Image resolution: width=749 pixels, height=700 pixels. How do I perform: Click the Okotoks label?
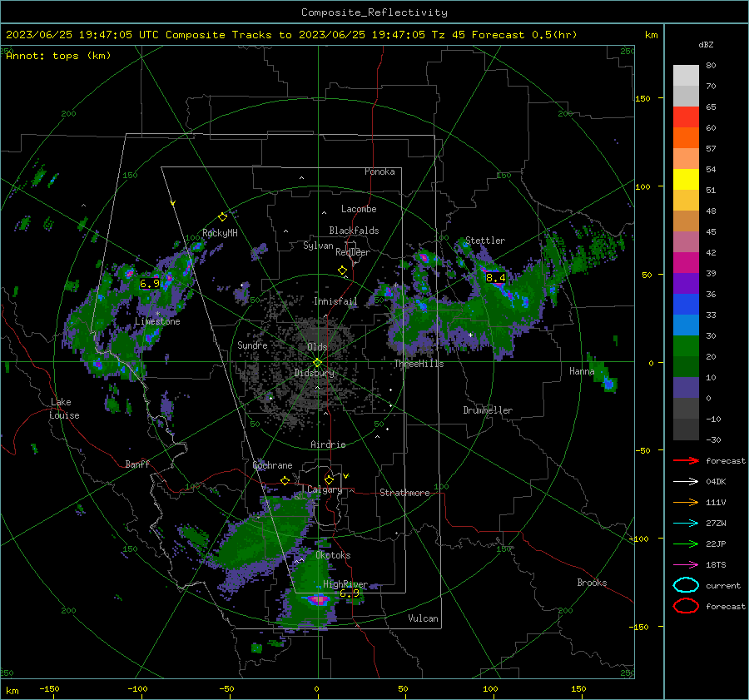(333, 555)
